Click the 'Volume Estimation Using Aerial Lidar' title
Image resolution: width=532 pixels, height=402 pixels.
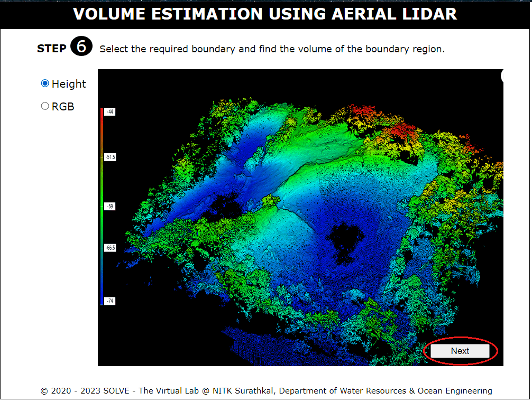coord(265,14)
